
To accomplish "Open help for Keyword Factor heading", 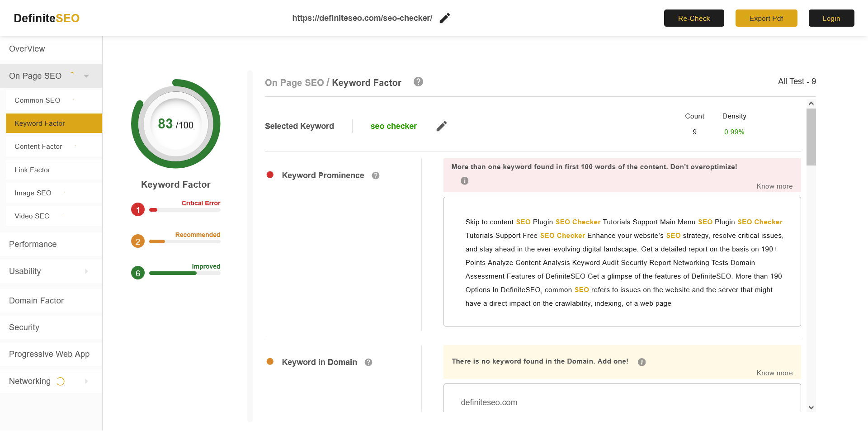I will [x=418, y=82].
